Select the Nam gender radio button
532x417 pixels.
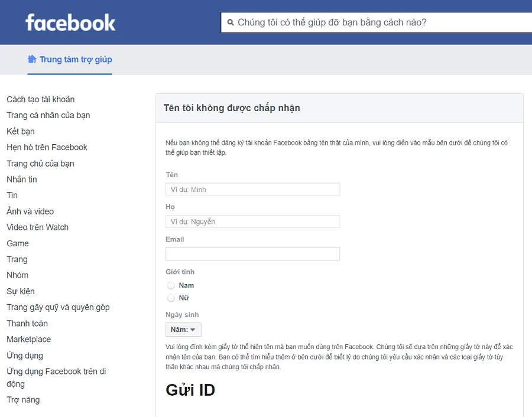tap(171, 285)
